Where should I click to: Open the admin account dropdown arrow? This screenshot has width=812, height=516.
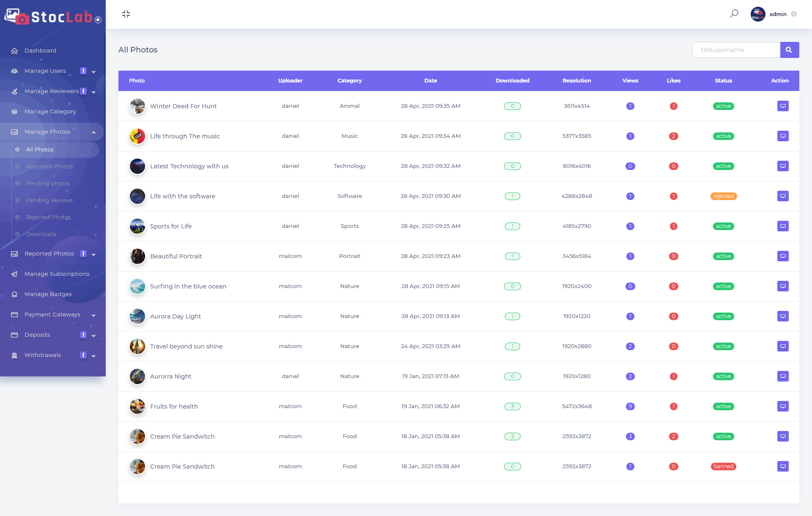[794, 14]
